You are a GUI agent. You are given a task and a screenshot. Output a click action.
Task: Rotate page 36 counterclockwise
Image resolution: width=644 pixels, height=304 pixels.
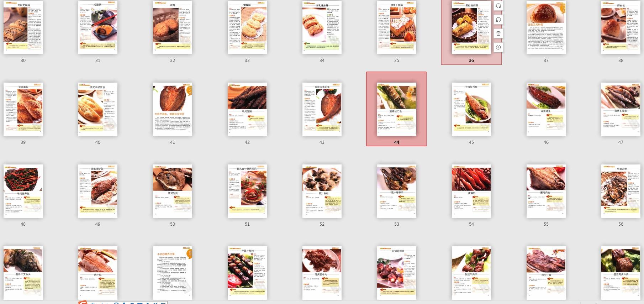coord(498,20)
